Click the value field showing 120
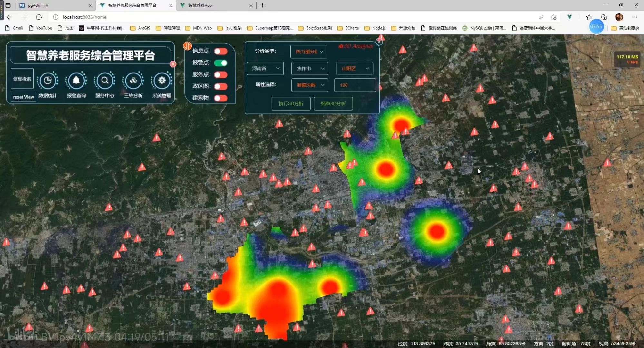Viewport: 644px width, 348px height. [x=355, y=85]
